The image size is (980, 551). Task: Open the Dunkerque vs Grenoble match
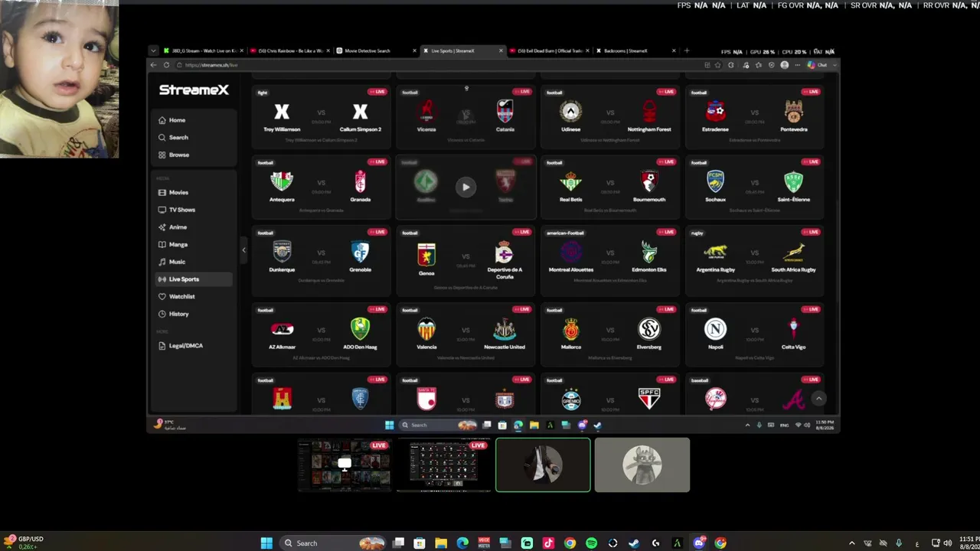(321, 261)
